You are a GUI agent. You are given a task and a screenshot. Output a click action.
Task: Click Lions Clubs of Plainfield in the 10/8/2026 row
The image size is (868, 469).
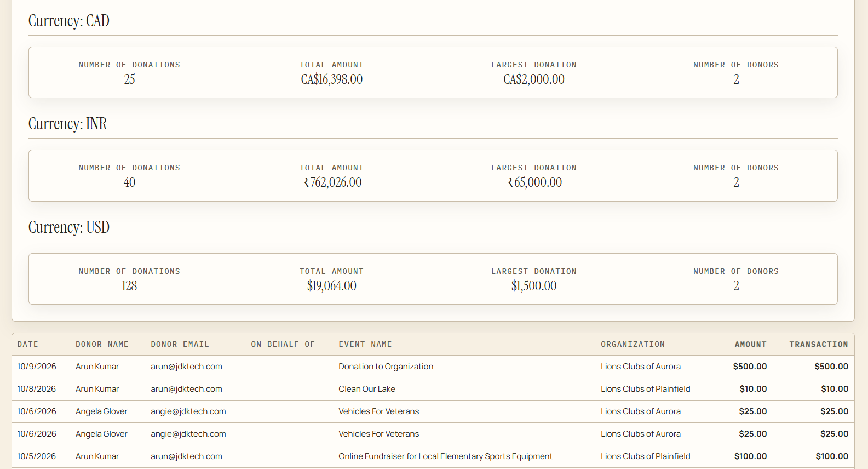click(x=645, y=389)
